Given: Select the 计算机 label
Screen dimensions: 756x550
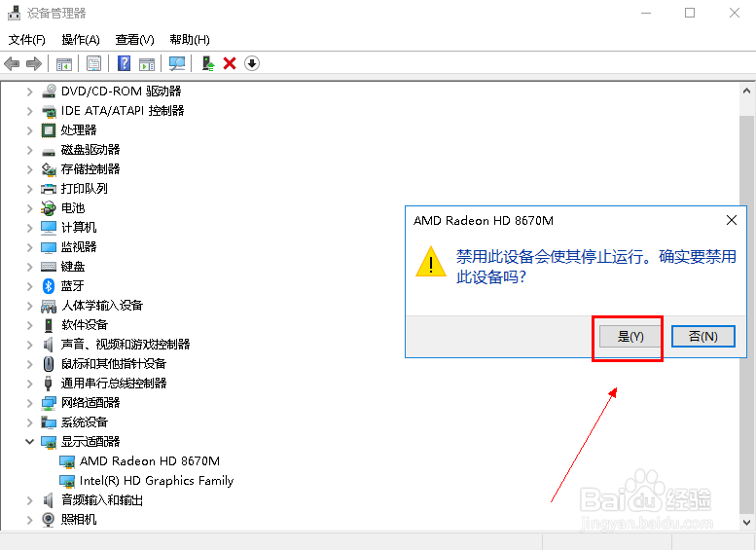Looking at the screenshot, I should 79,228.
